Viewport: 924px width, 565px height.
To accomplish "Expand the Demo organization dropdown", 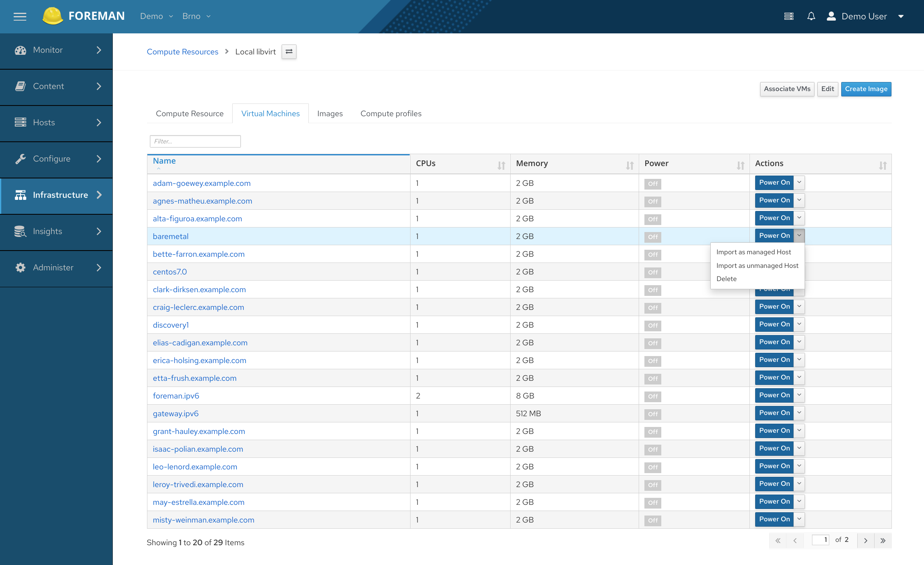I will tap(156, 16).
